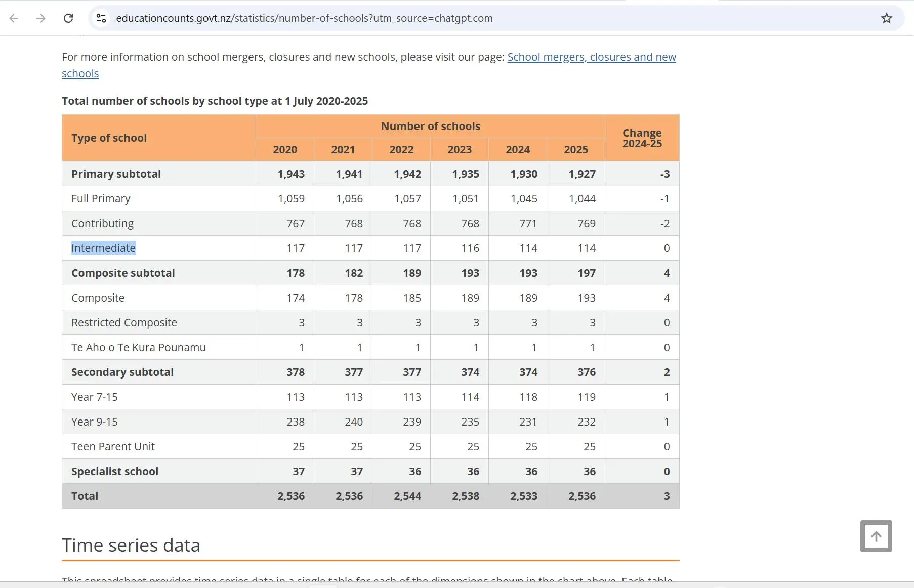
Task: Select the Primary subtotal row label
Action: (116, 174)
